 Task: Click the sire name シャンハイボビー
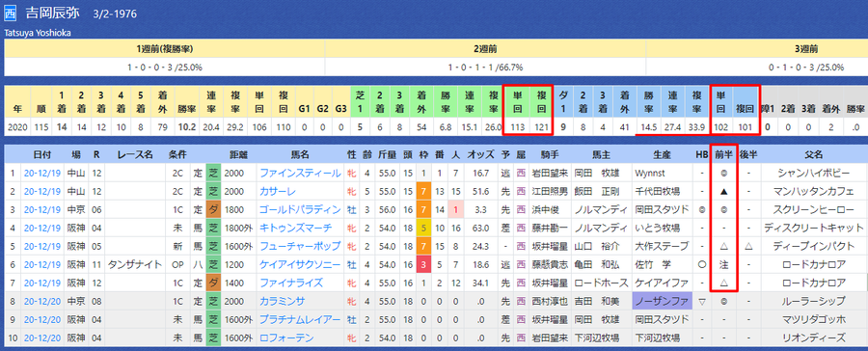(814, 174)
